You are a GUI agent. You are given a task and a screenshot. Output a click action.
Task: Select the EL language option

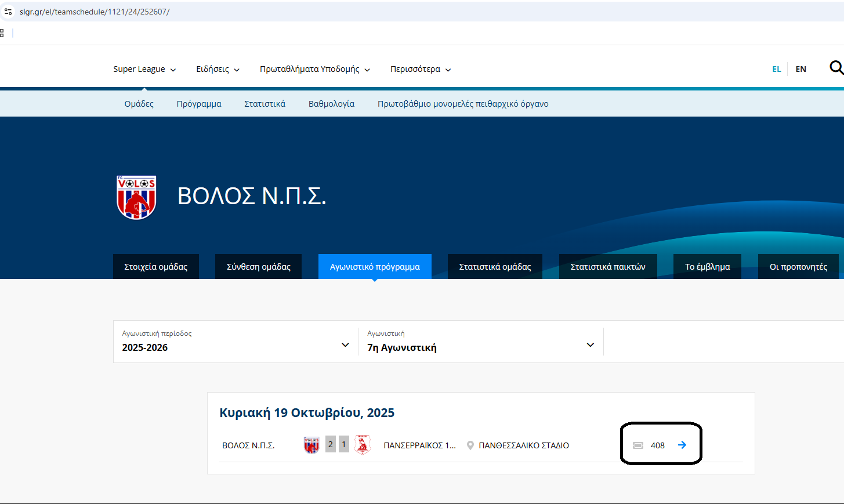click(x=776, y=69)
